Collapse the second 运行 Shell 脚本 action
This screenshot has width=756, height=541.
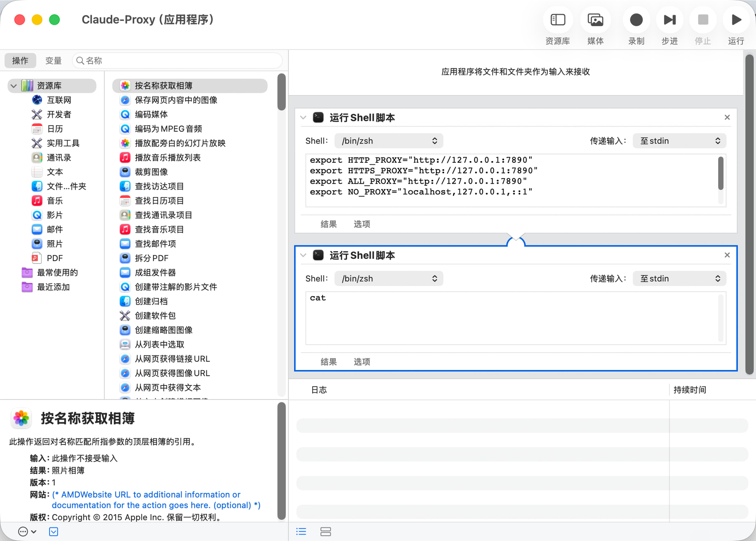tap(303, 255)
